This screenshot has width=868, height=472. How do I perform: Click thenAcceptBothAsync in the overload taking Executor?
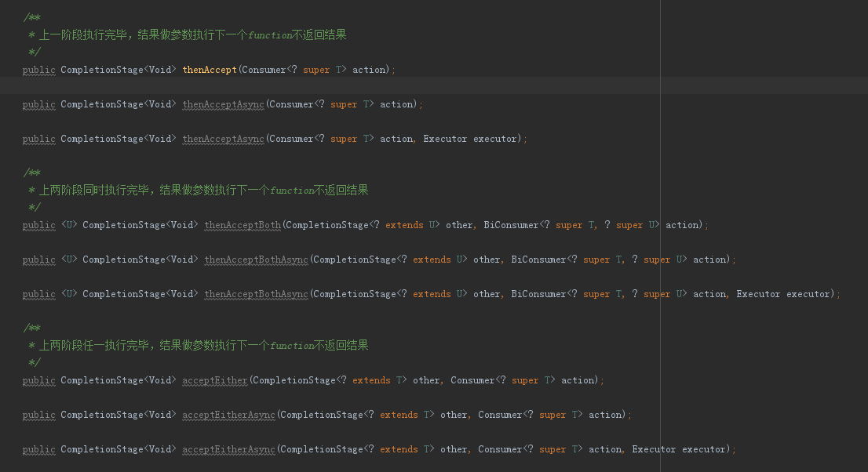(257, 294)
